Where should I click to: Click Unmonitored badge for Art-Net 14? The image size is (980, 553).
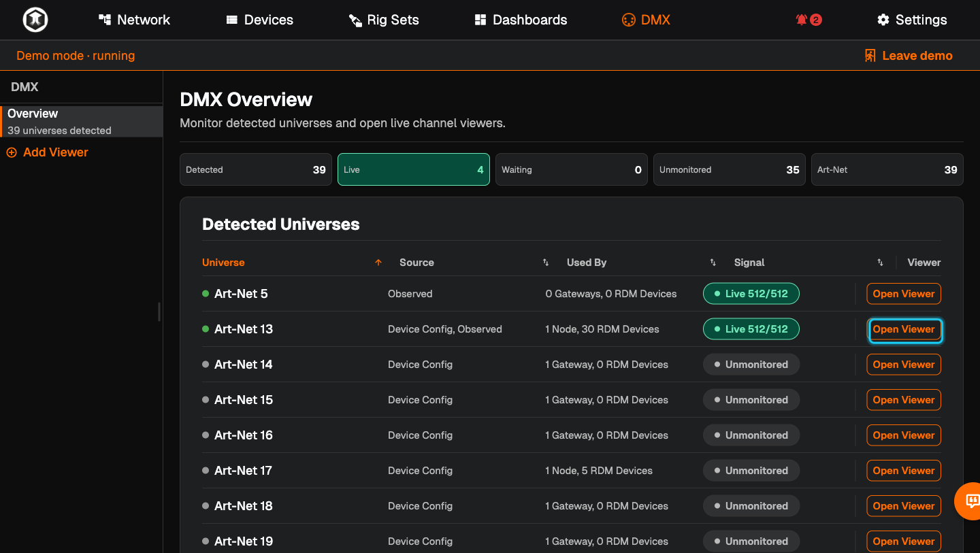point(751,365)
